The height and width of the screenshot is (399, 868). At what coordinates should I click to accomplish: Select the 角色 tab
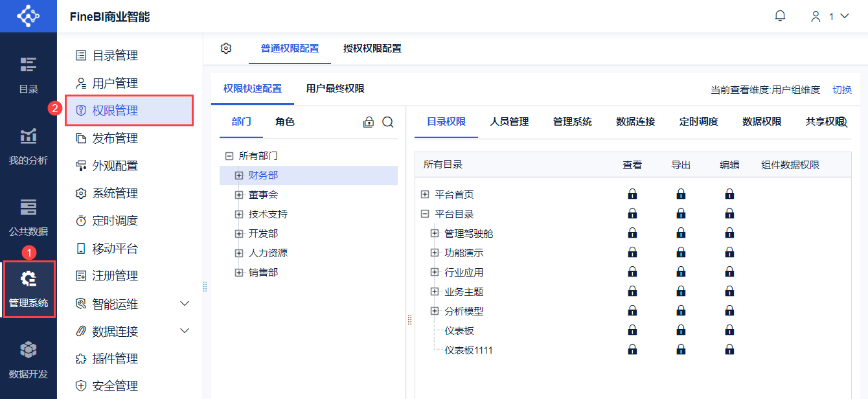285,122
